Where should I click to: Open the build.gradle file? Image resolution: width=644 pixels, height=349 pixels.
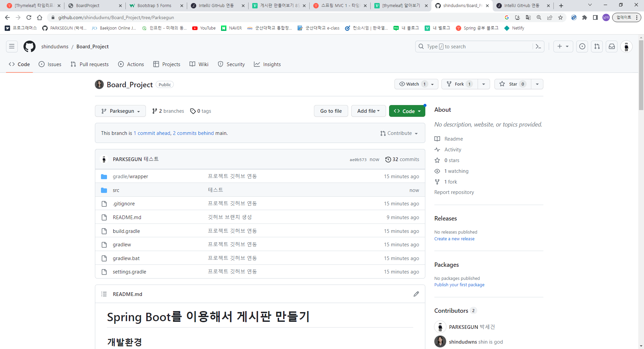pos(126,231)
